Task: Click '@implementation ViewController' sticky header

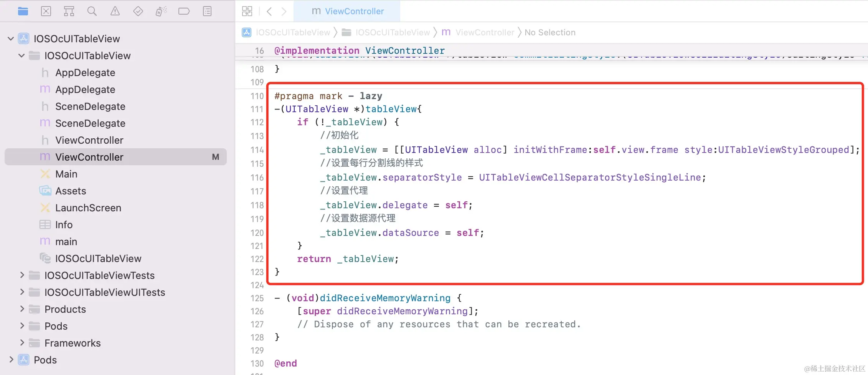Action: pos(360,51)
